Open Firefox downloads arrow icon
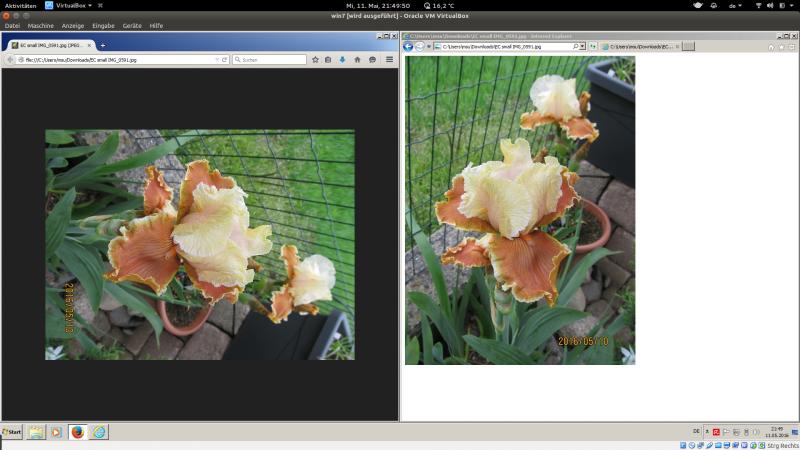The image size is (800, 450). [x=342, y=60]
